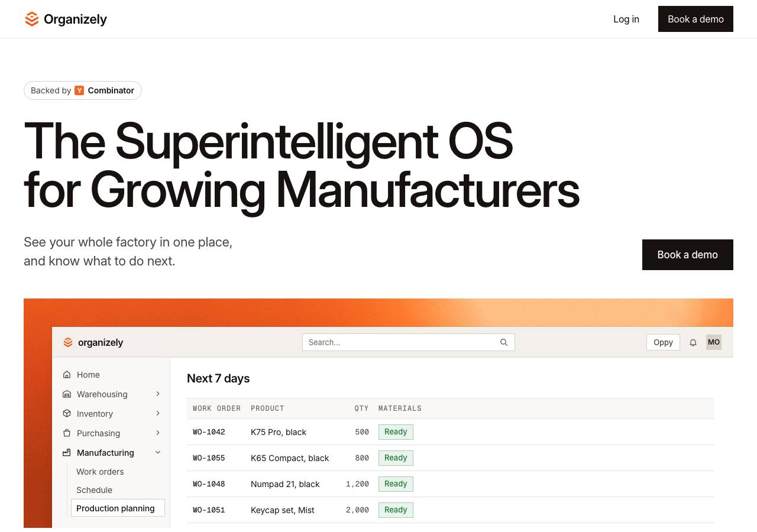Screen dimensions: 757x532
Task: Click the MATERIALS column header
Action: tap(400, 408)
